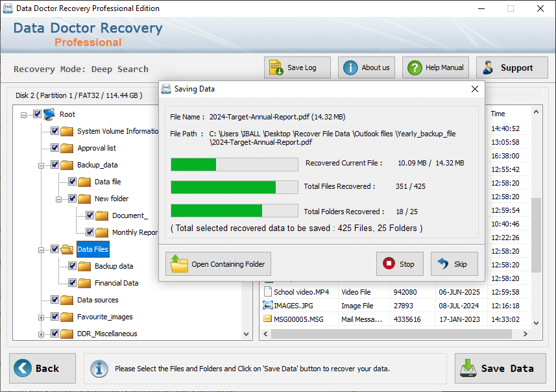Click the Financial Data folder icon
This screenshot has height=392, width=556.
[84, 283]
